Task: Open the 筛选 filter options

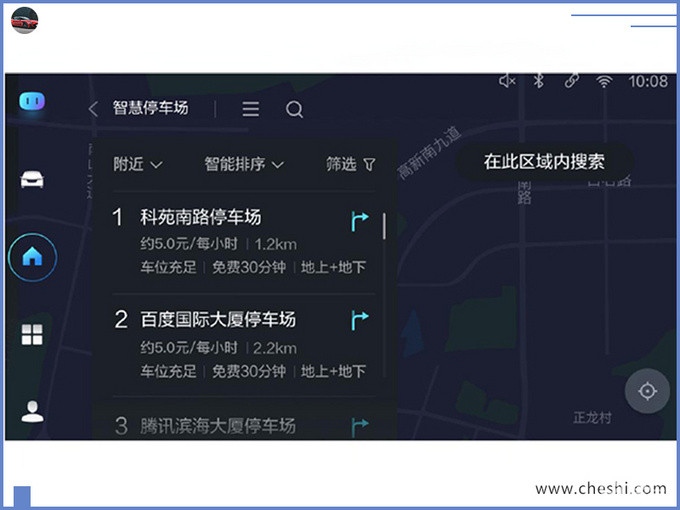Action: [x=351, y=164]
